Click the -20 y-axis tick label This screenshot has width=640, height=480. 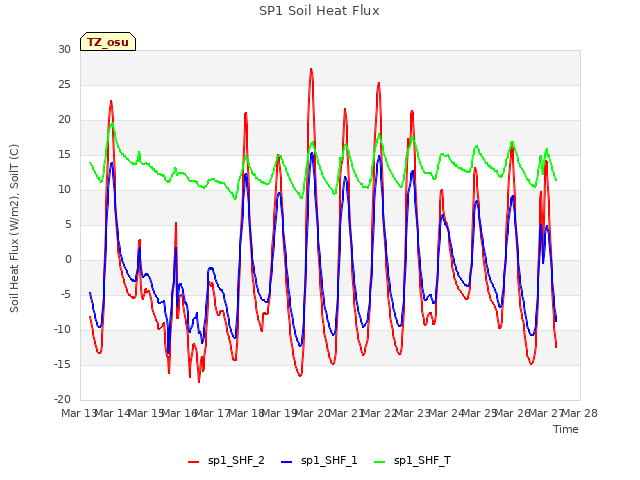pos(62,400)
